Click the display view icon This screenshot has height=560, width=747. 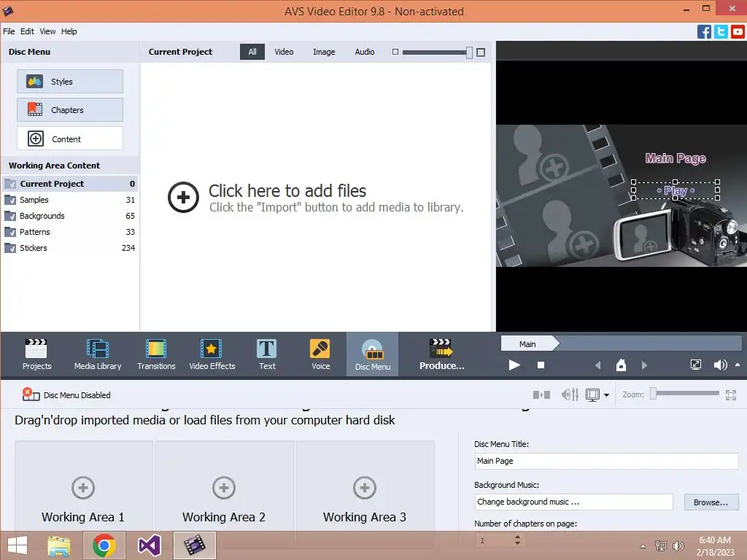(x=592, y=394)
